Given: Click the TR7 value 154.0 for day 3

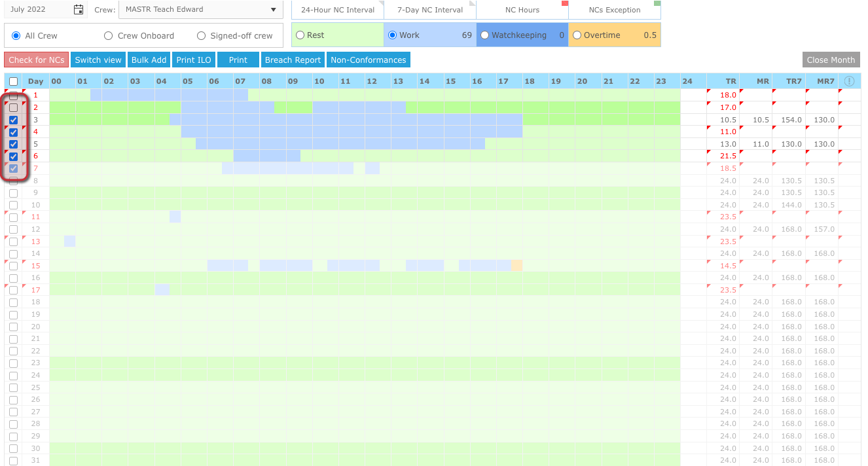Looking at the screenshot, I should (x=793, y=120).
